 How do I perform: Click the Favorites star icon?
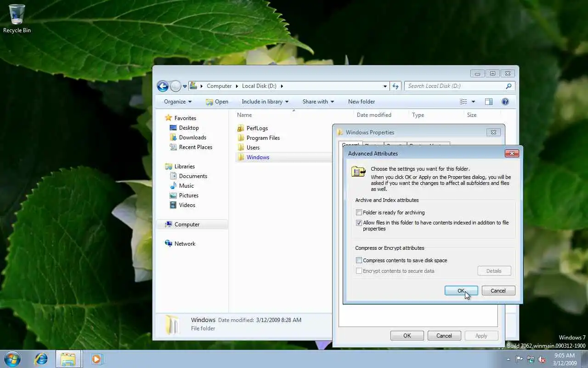pos(169,118)
